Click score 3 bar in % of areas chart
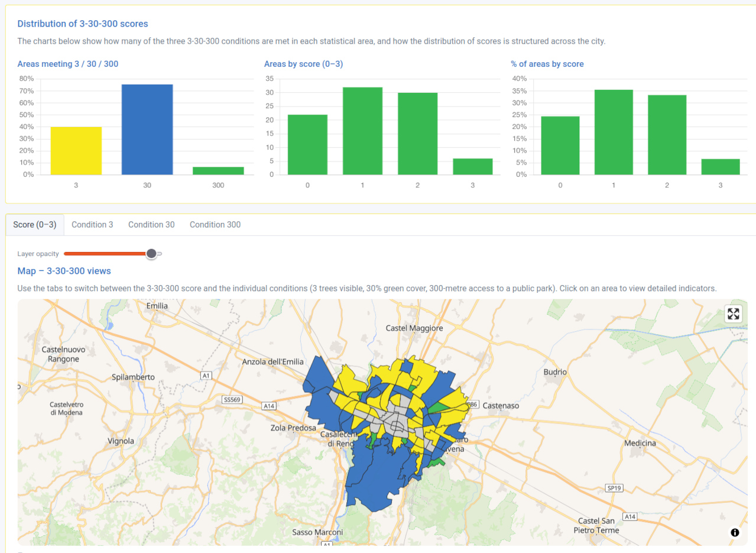This screenshot has height=553, width=756. point(720,167)
